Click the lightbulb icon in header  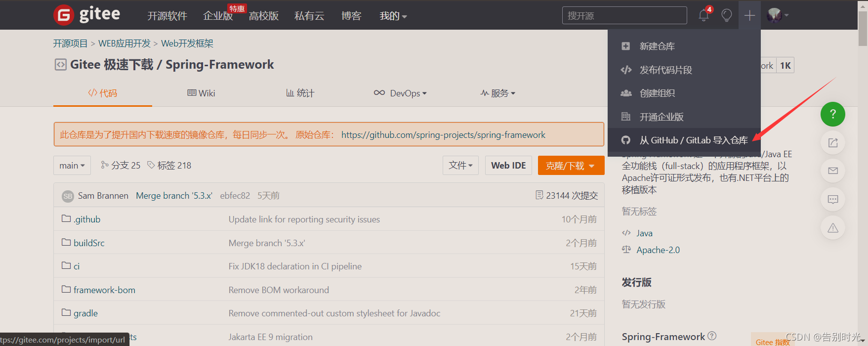(727, 15)
